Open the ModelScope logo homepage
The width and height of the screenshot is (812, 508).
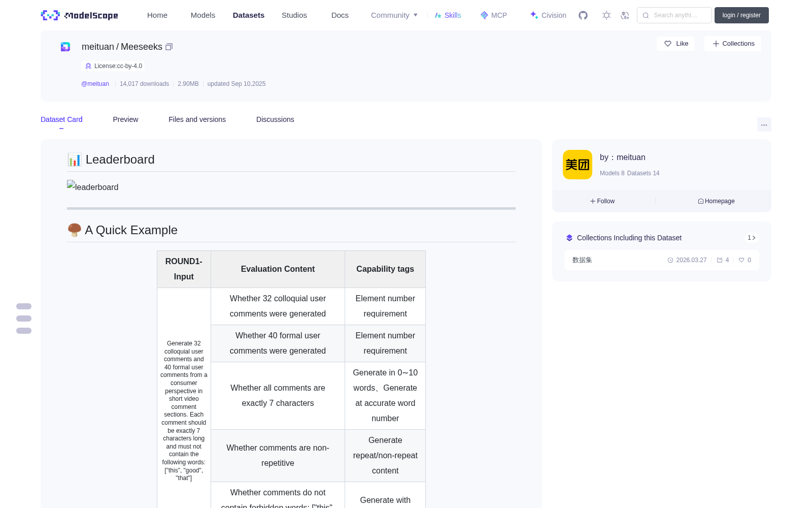coord(79,15)
